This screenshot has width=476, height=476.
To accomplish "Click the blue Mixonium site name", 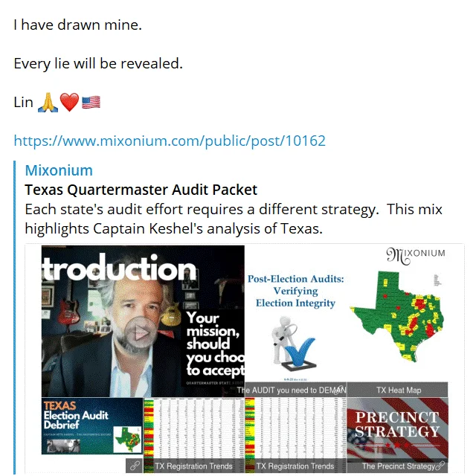I will (x=59, y=170).
